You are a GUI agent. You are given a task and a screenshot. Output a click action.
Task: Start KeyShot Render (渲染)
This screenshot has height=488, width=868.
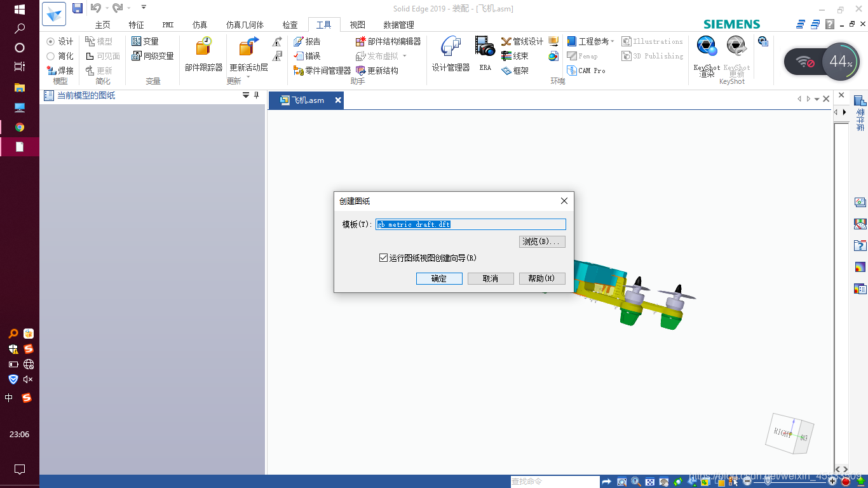[x=707, y=56]
